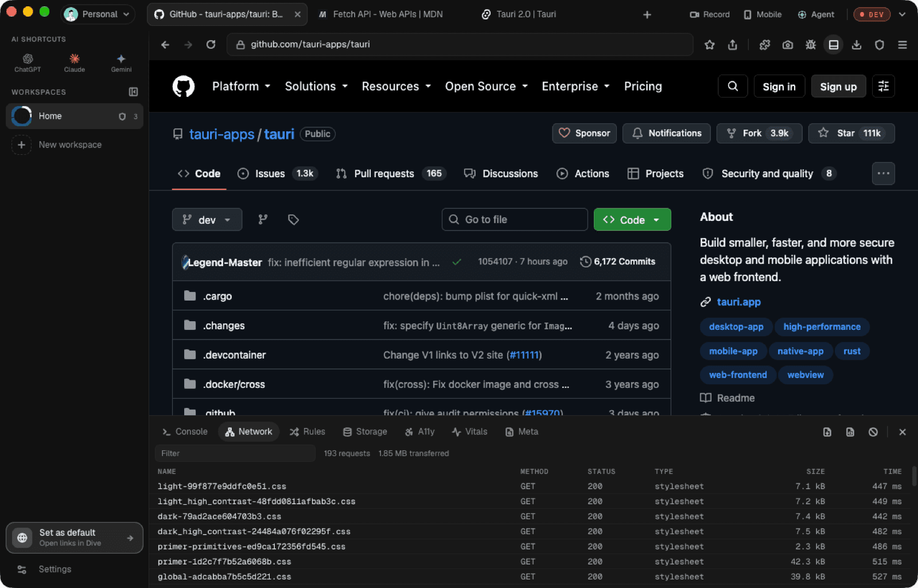Switch to the Storage devtools tab
Image resolution: width=918 pixels, height=588 pixels.
(x=365, y=432)
